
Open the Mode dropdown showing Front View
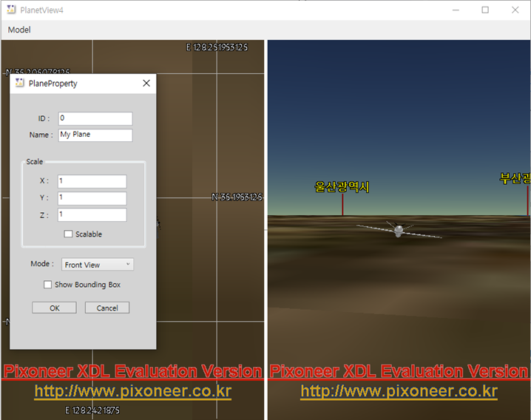pyautogui.click(x=98, y=265)
